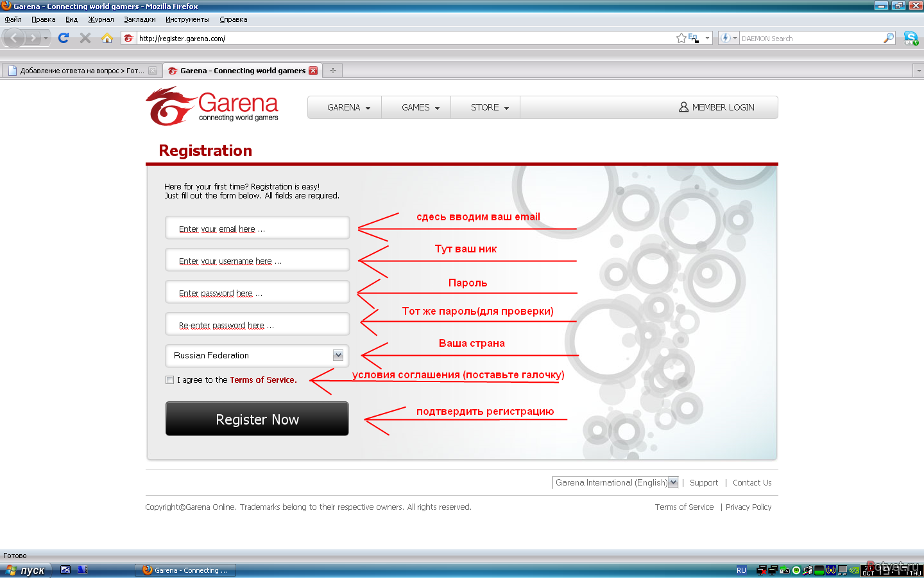Click the Garena - Connecting taskbar button
Screen dimensions: 924x578
[x=185, y=570]
